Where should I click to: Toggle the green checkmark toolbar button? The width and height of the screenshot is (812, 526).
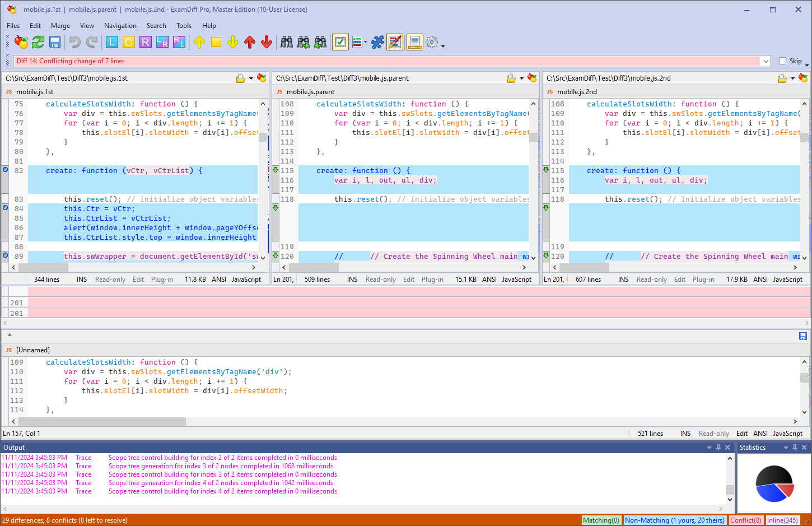pyautogui.click(x=340, y=42)
